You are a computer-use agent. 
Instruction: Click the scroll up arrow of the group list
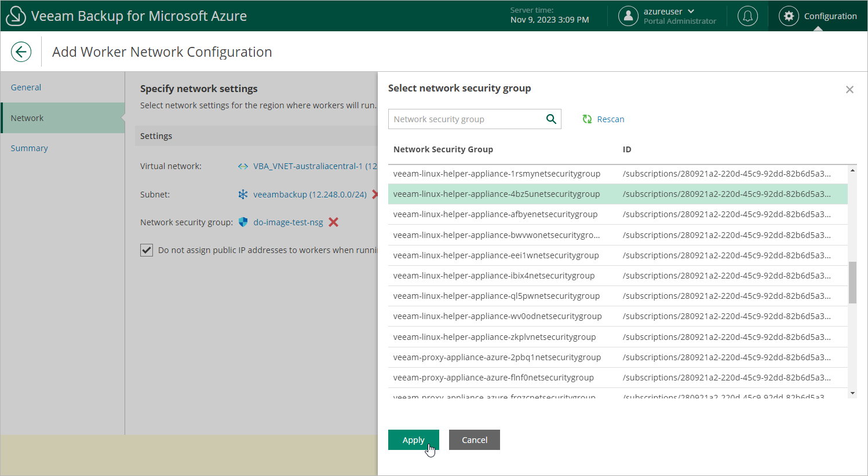[x=852, y=170]
